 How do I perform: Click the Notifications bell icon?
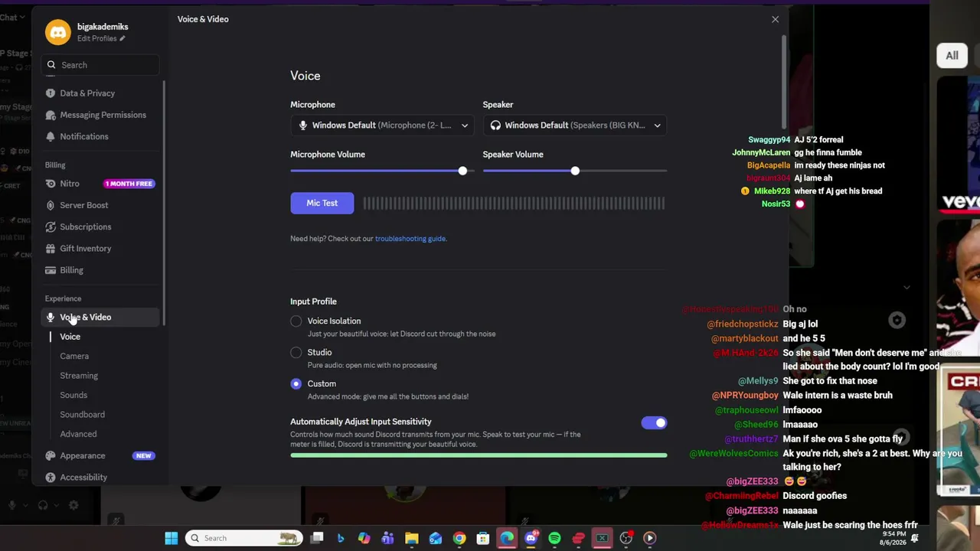tap(51, 136)
